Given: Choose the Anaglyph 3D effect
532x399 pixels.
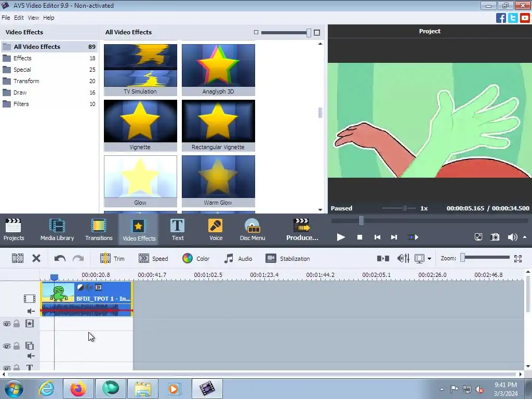Looking at the screenshot, I should click(218, 70).
